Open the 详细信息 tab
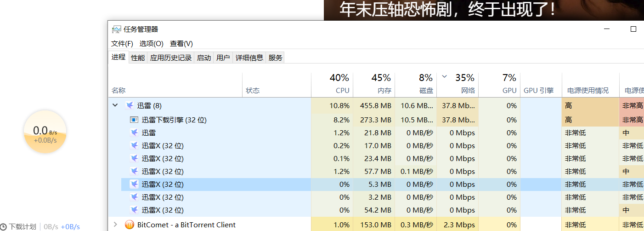This screenshot has height=231, width=644. pyautogui.click(x=249, y=58)
